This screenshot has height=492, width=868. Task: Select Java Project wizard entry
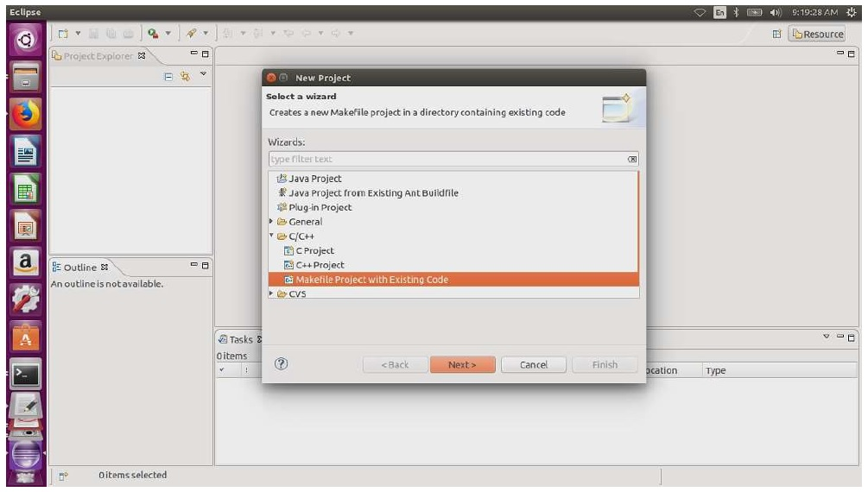314,179
